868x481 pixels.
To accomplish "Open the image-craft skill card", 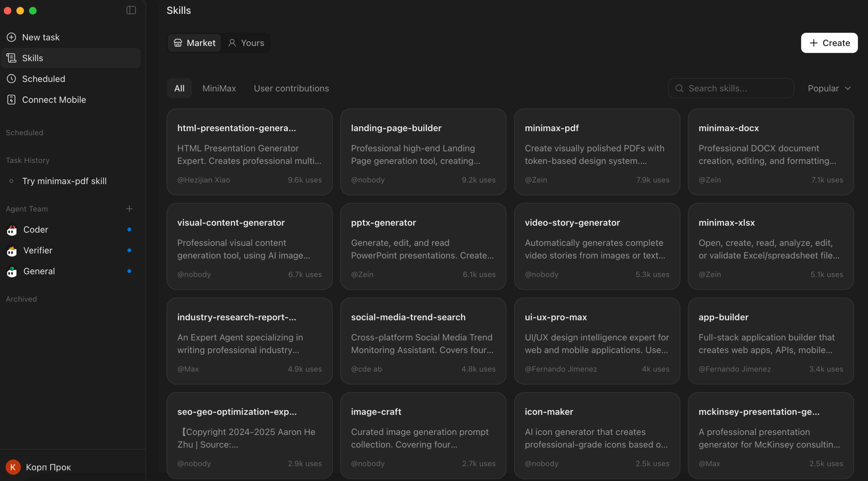I will click(x=423, y=435).
